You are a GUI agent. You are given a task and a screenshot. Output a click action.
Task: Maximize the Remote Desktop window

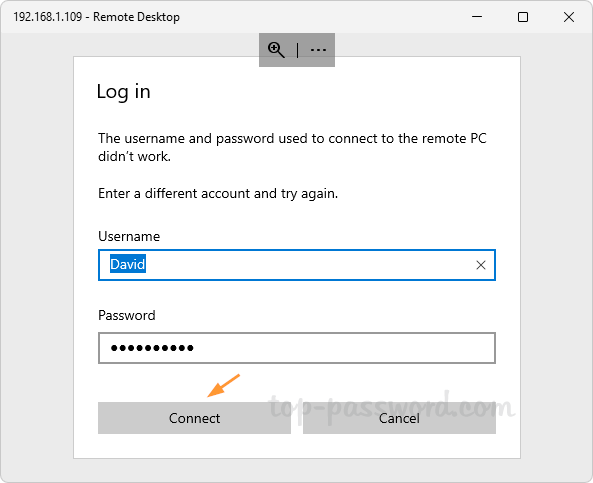point(523,17)
